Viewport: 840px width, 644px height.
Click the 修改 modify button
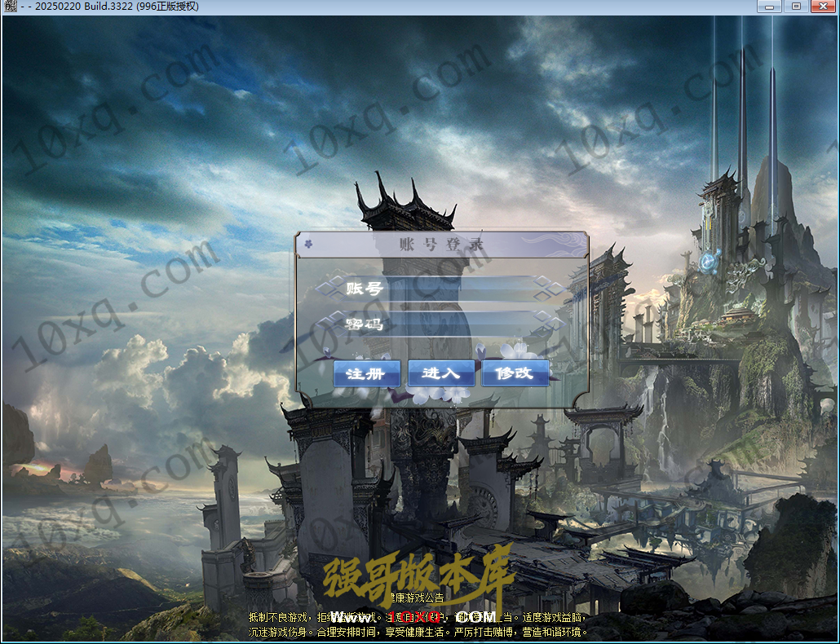[x=515, y=373]
